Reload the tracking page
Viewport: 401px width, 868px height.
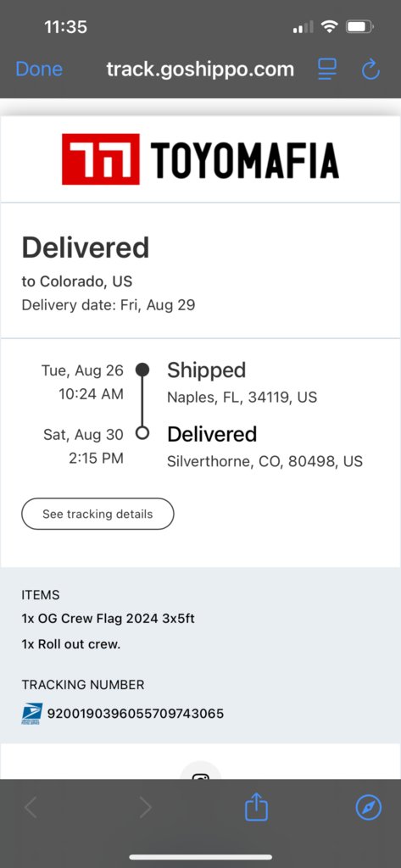(370, 70)
